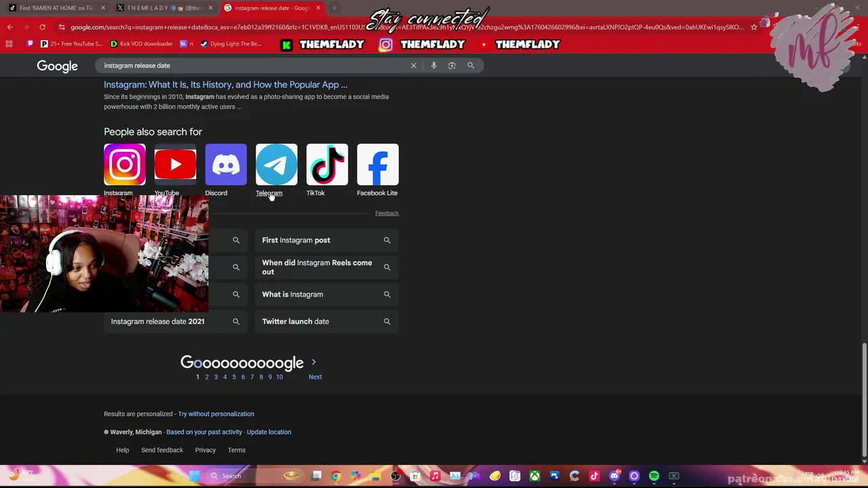Open the 'Dying Light: The Be...' bookmark
868x488 pixels.
tap(231, 44)
